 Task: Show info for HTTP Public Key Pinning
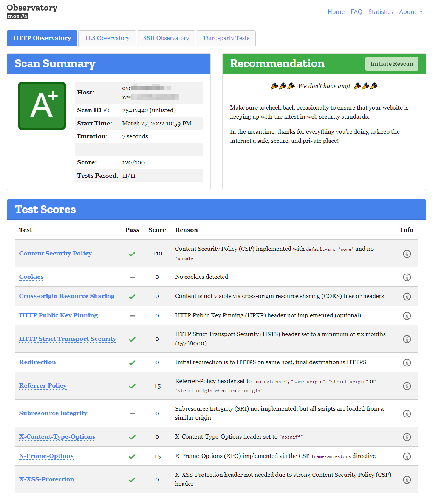click(407, 316)
